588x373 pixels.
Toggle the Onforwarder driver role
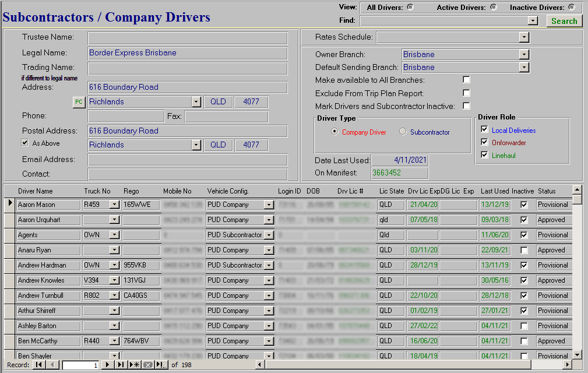pyautogui.click(x=484, y=142)
